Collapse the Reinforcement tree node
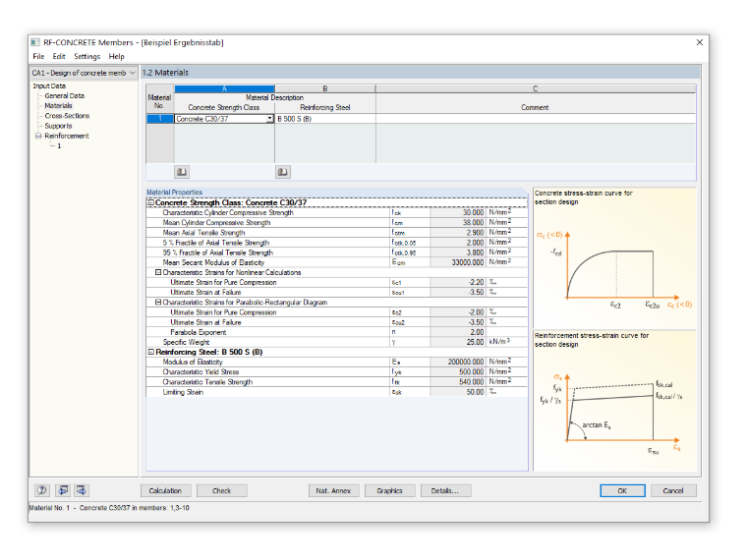747x560 pixels. [38, 136]
